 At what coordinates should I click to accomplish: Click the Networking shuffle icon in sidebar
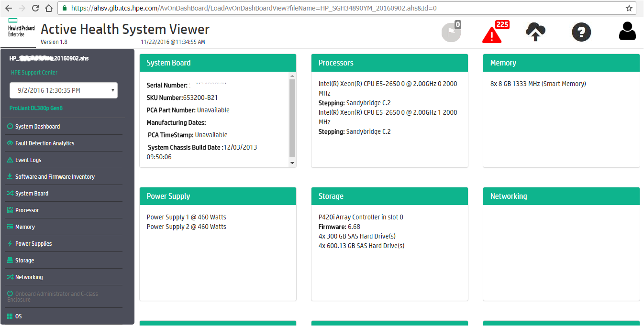click(10, 277)
